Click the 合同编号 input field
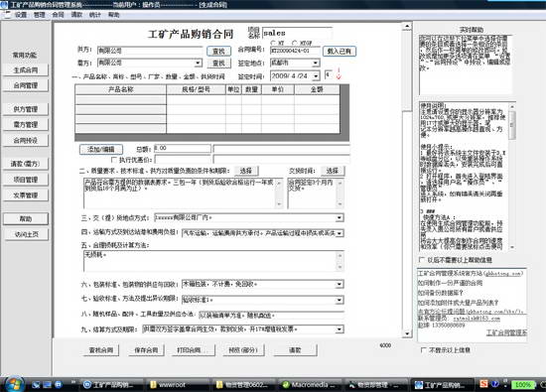The image size is (546, 392). coord(295,51)
